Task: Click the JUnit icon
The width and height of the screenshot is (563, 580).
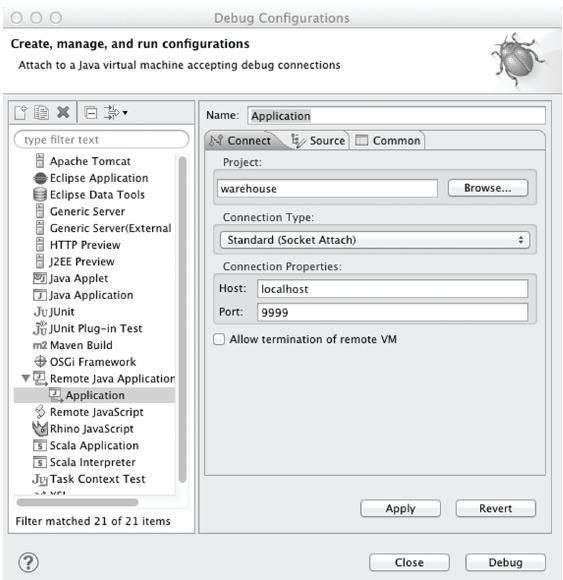Action: click(40, 312)
